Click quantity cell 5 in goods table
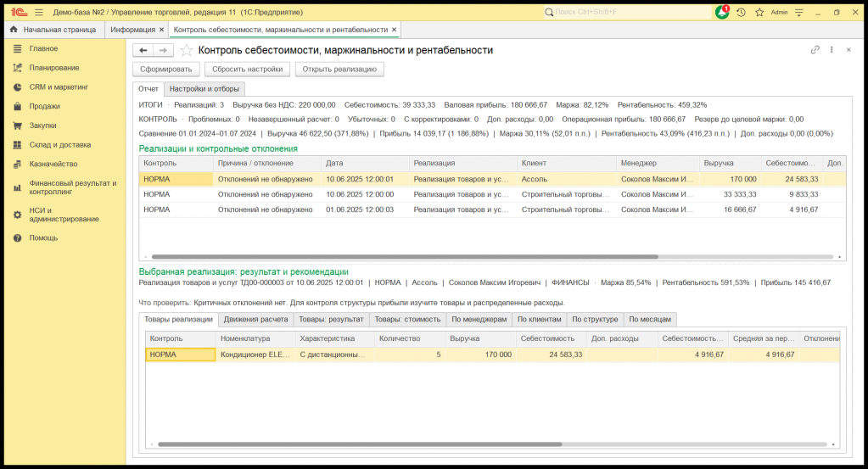 pyautogui.click(x=410, y=355)
